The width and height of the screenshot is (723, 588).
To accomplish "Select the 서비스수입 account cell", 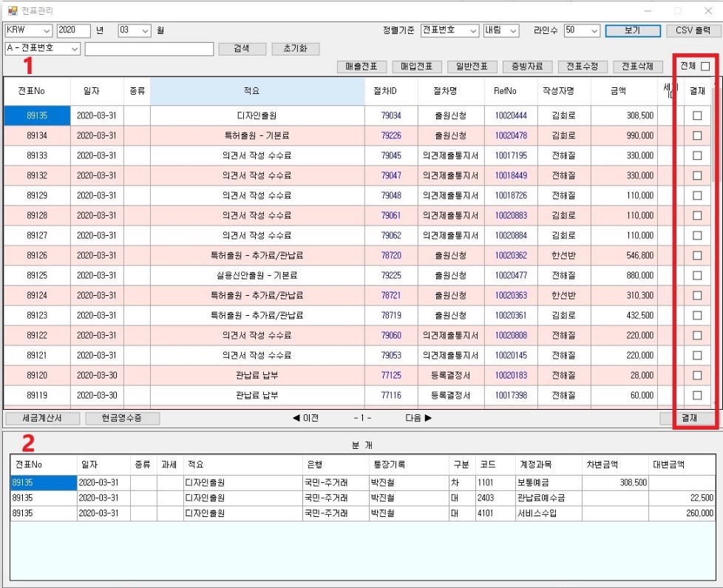I will click(x=549, y=513).
